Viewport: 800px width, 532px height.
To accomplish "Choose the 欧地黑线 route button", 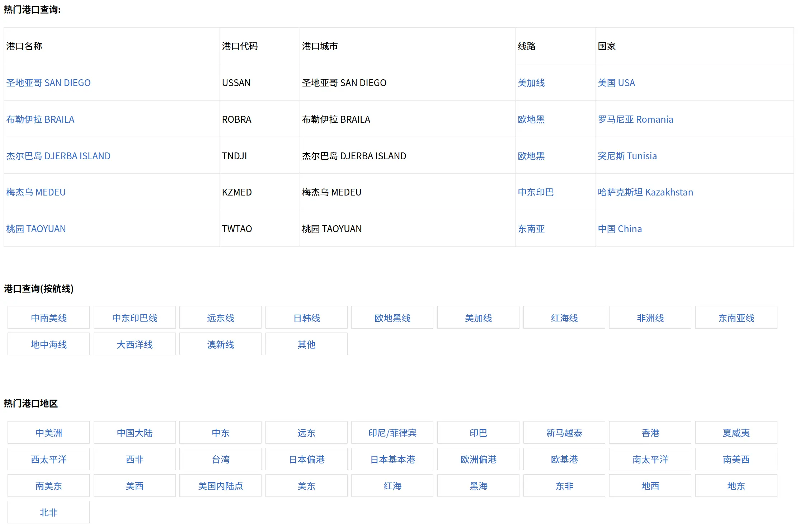I will tap(392, 318).
